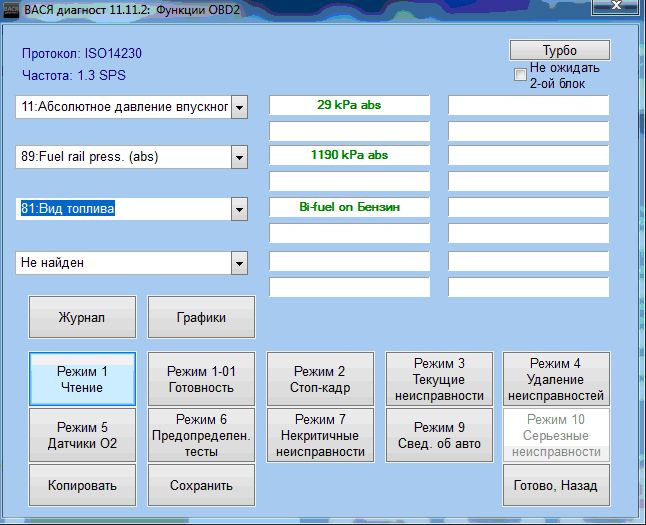Click the 'Готово, Назад' button
Image resolution: width=646 pixels, height=525 pixels.
coord(556,485)
